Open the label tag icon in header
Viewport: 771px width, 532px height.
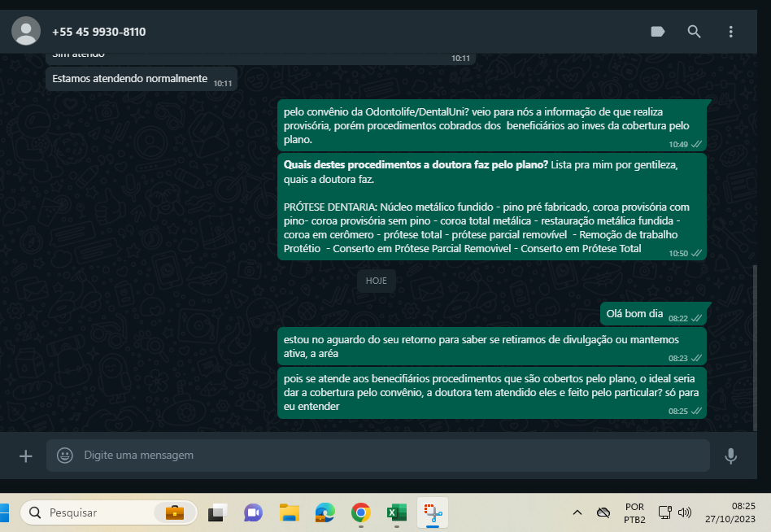pyautogui.click(x=658, y=32)
